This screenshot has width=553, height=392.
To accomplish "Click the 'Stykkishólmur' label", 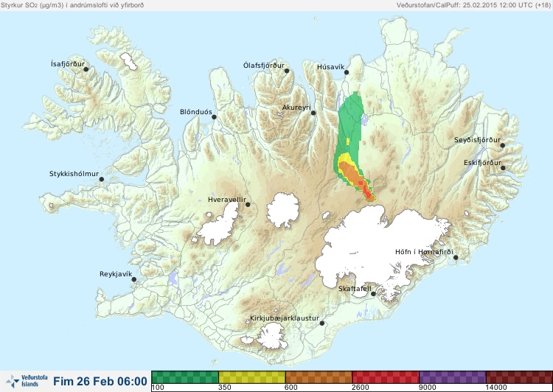I will point(74,174).
